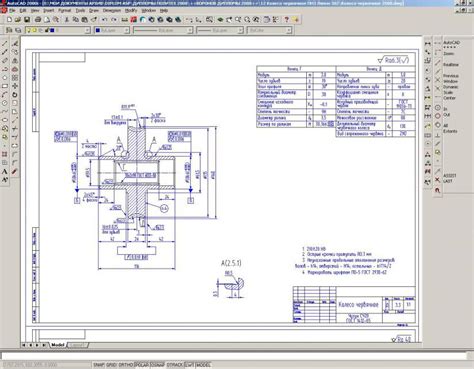
Task: Open the Format menu
Action: pyautogui.click(x=65, y=11)
